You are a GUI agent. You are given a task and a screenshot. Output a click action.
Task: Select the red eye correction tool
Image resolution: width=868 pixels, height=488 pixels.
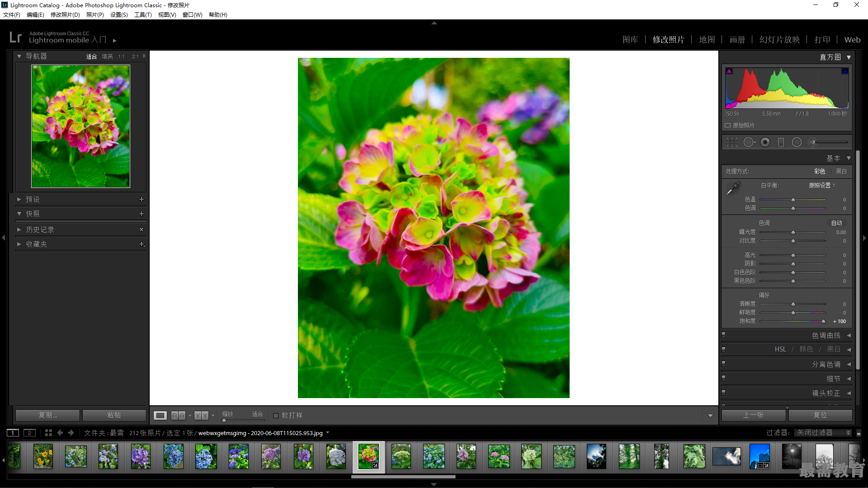point(765,142)
